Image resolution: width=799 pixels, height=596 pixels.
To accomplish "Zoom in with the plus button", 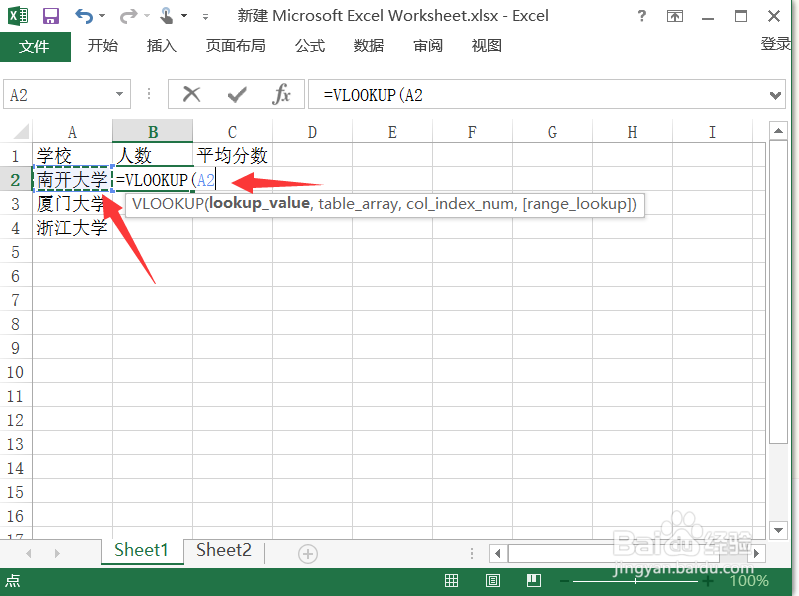I will pyautogui.click(x=708, y=581).
